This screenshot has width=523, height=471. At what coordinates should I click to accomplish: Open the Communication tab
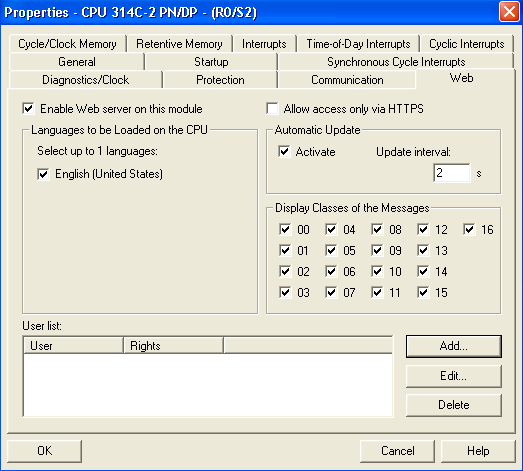[347, 80]
